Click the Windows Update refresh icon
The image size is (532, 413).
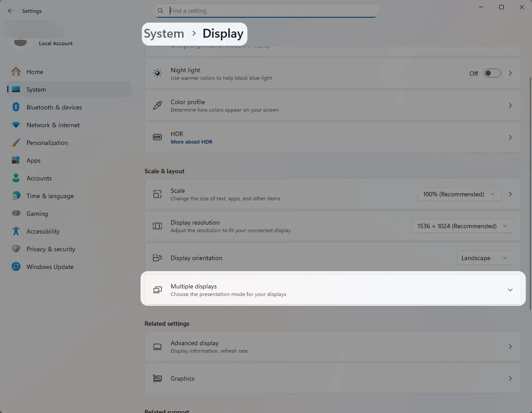pyautogui.click(x=16, y=266)
